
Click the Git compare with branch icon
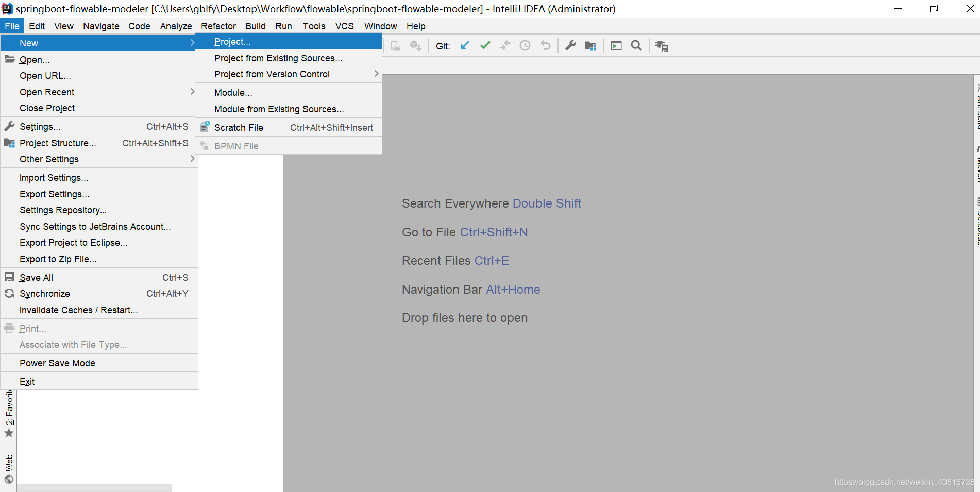pos(505,45)
